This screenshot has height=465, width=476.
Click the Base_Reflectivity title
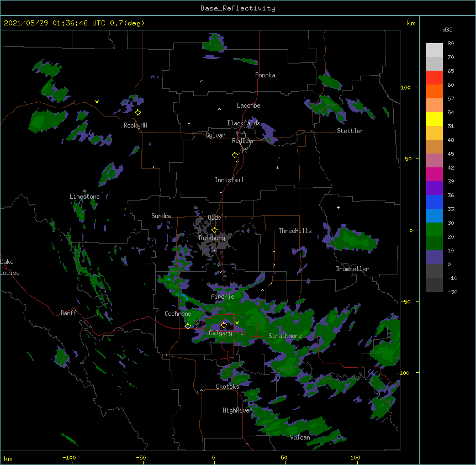pos(238,8)
